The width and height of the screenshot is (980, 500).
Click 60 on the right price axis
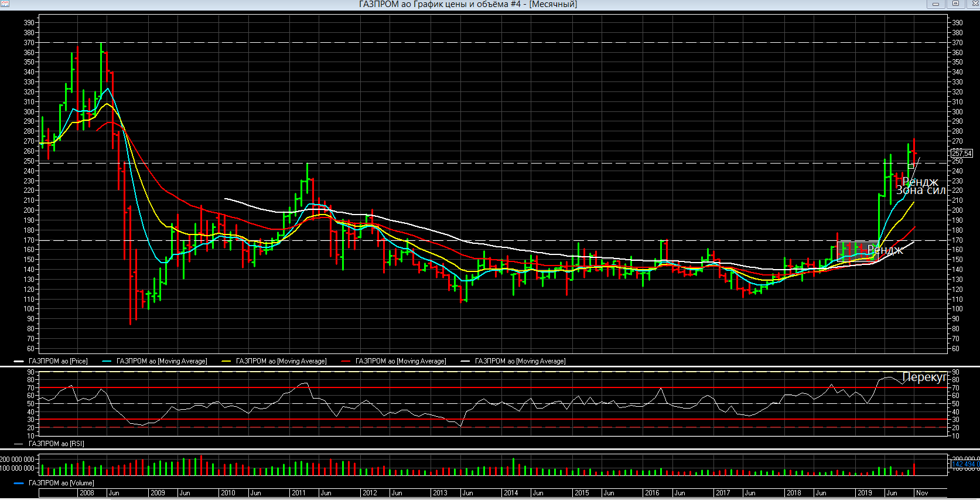955,349
